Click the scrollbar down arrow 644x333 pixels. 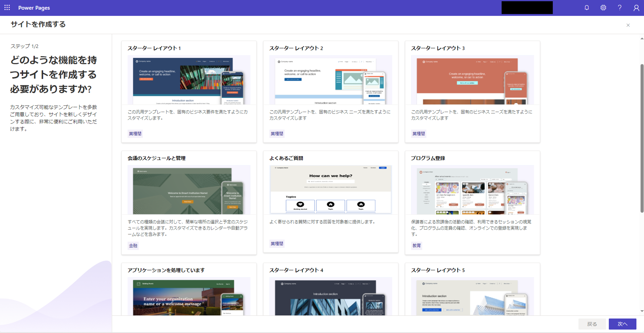pos(642,311)
